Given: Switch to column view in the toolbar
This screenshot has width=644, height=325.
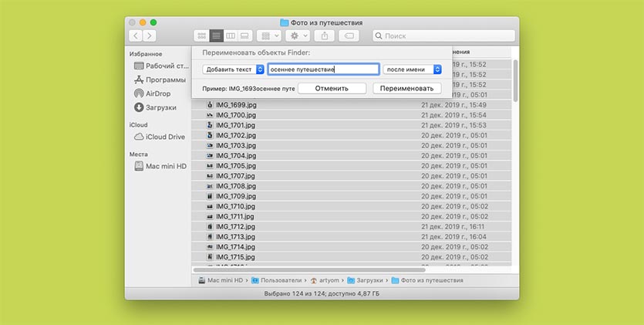Looking at the screenshot, I should point(230,36).
